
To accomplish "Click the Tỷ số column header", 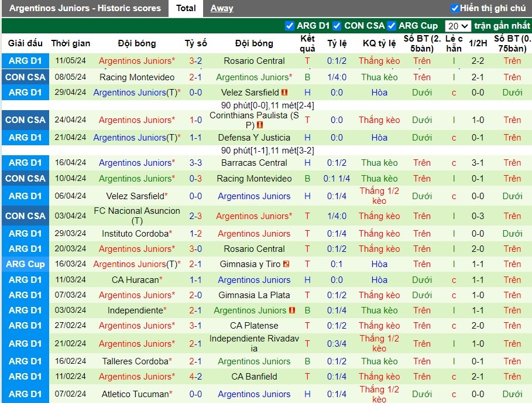I will [x=195, y=43].
